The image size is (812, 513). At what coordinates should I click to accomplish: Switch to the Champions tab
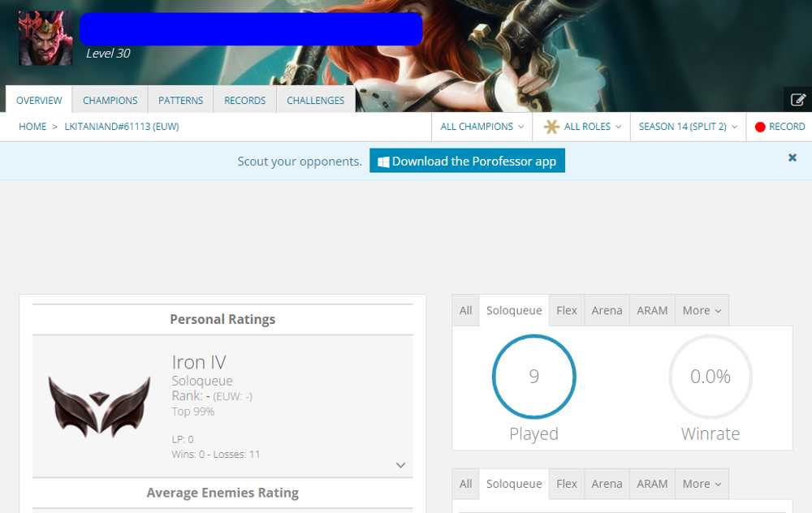[x=110, y=100]
